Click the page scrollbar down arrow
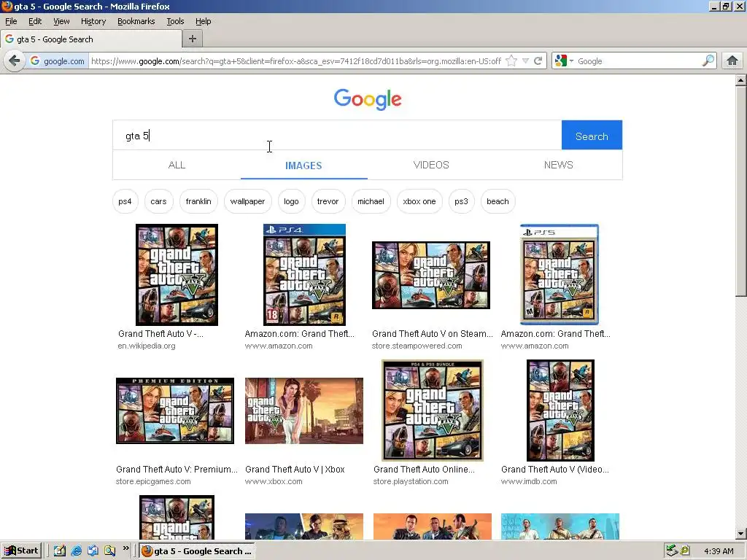The width and height of the screenshot is (747, 560). [x=741, y=534]
